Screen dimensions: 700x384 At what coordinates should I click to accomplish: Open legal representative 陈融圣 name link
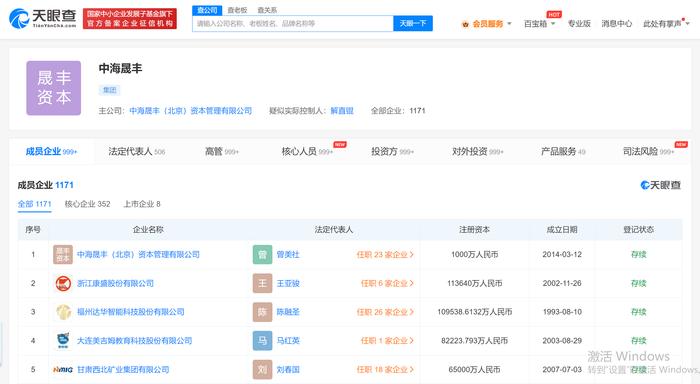click(x=288, y=312)
